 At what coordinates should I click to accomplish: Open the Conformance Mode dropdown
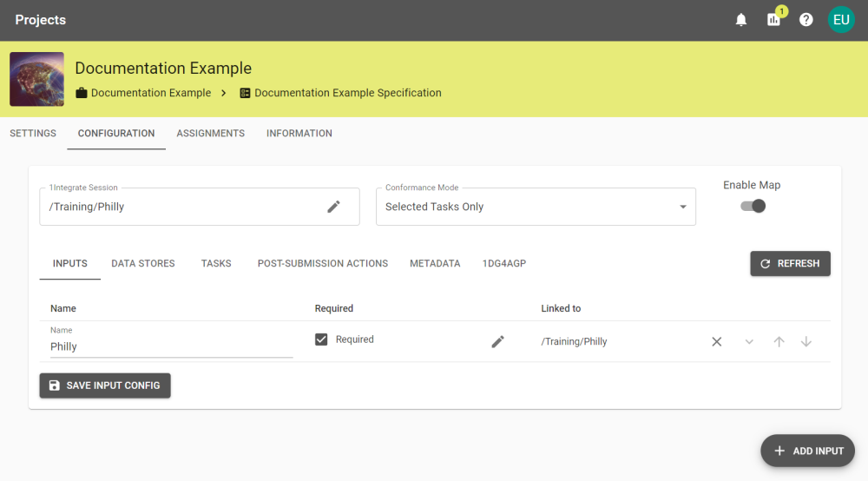click(x=536, y=207)
